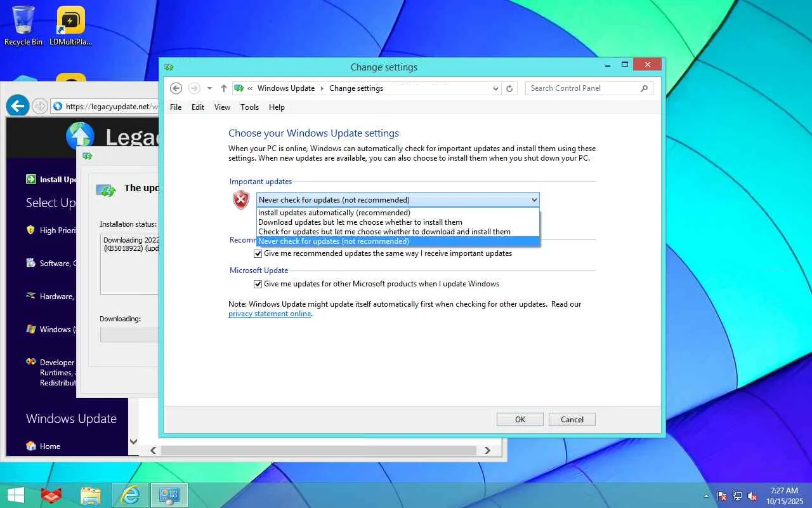Click the Control Panel taskbar icon
The height and width of the screenshot is (508, 812).
169,495
